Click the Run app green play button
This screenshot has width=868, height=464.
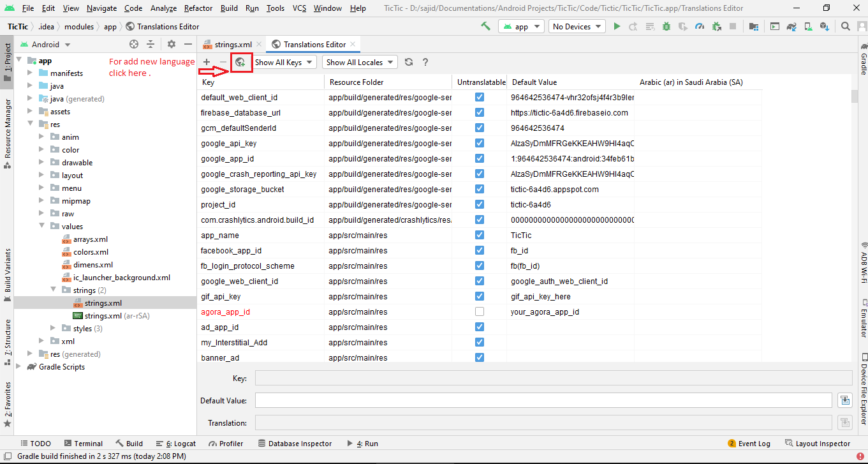pos(617,27)
